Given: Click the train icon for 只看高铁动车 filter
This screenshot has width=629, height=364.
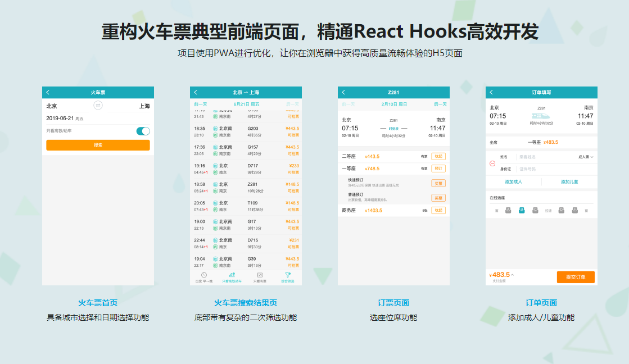Looking at the screenshot, I should click(x=232, y=275).
